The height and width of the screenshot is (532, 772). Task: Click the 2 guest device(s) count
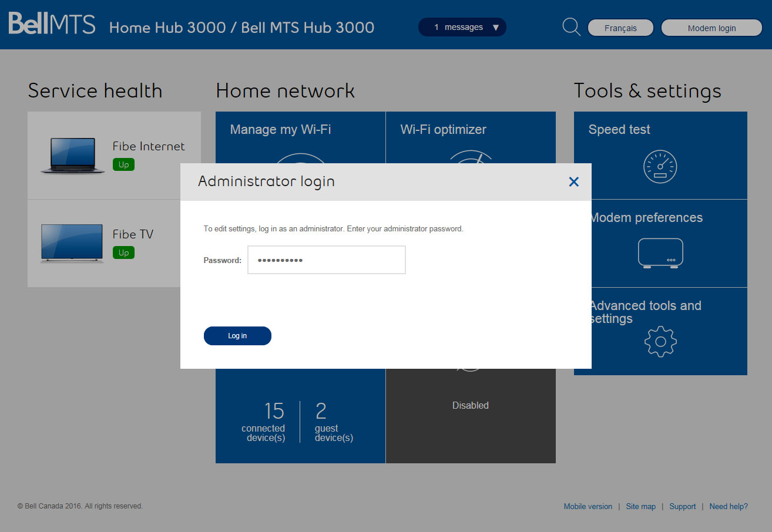[x=334, y=422]
